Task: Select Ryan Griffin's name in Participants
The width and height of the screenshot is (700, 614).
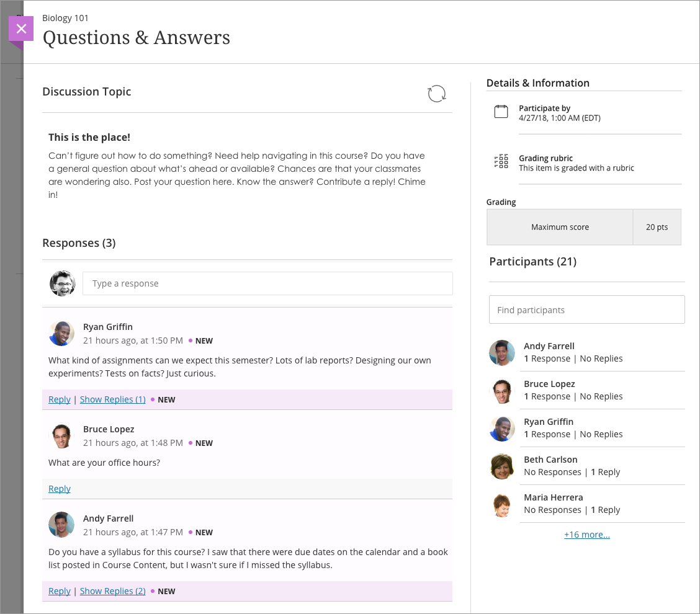Action: click(548, 421)
